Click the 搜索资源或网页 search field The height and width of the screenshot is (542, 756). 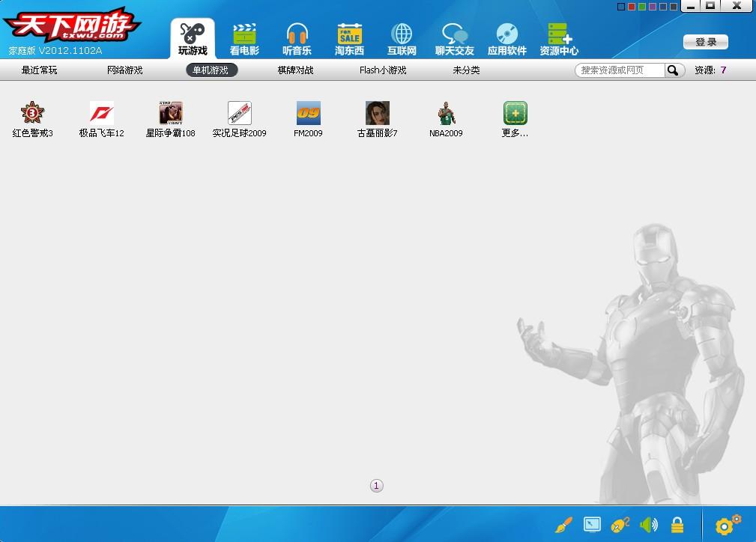pyautogui.click(x=620, y=70)
